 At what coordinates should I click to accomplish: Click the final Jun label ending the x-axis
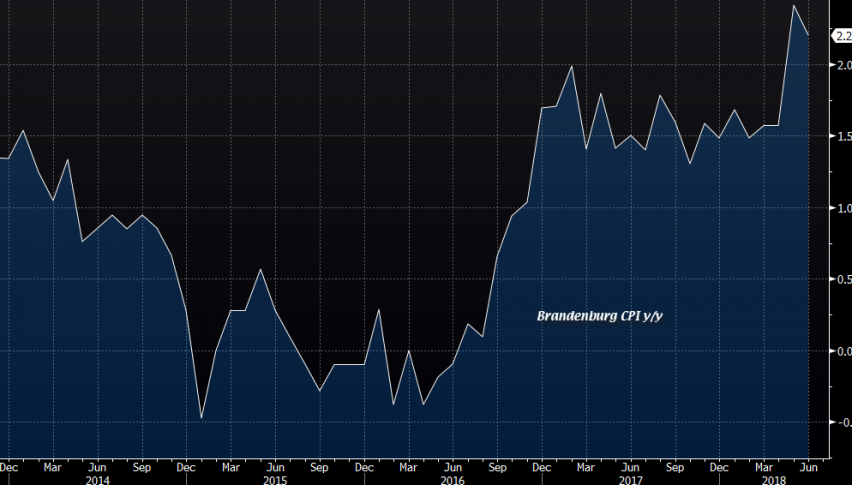click(x=809, y=467)
